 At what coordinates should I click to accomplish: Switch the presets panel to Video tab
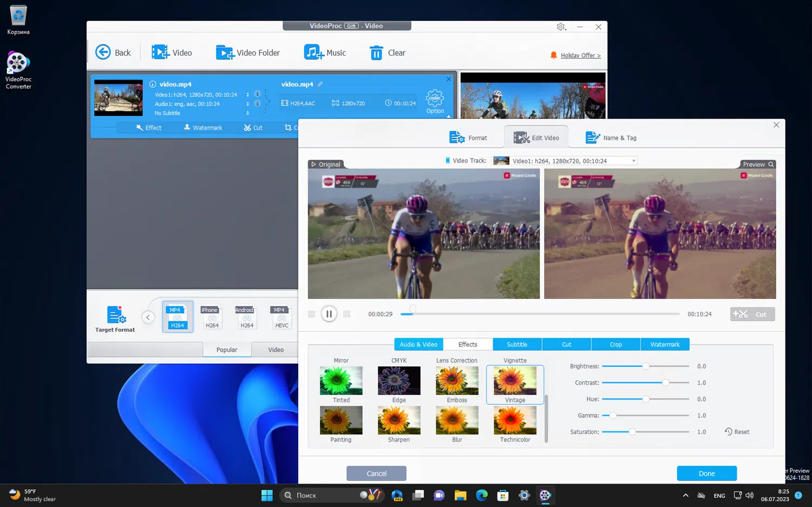point(275,349)
